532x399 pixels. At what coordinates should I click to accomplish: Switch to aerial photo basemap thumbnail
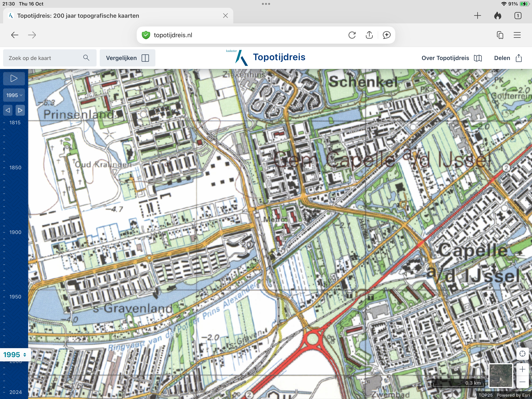(501, 375)
